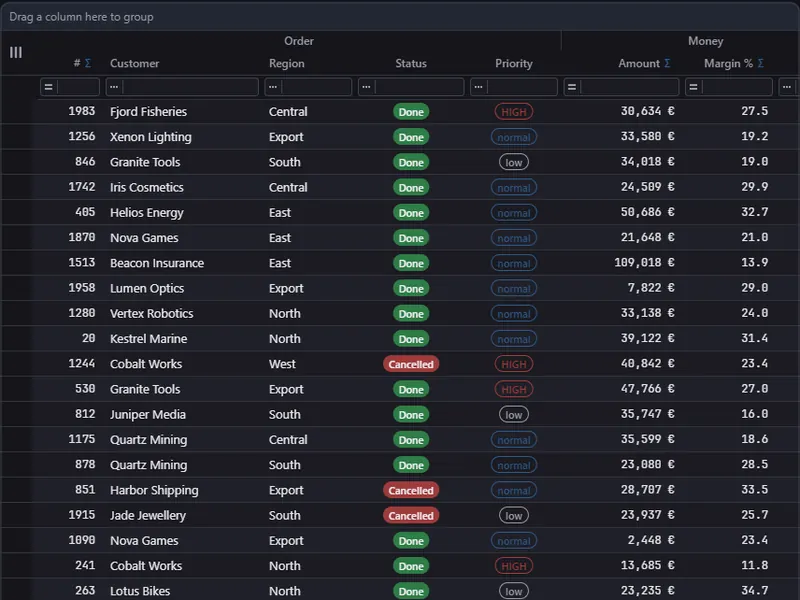Sort by the Status column header

coord(411,63)
